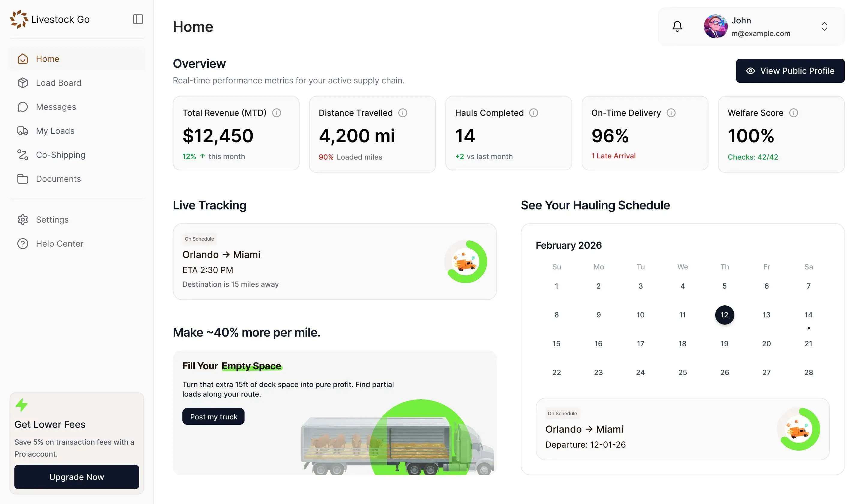Click the Documents folder icon
Viewport: 864px width, 504px height.
pyautogui.click(x=22, y=178)
